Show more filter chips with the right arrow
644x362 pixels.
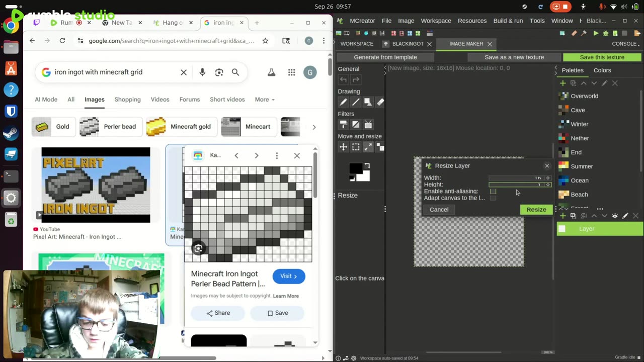pyautogui.click(x=314, y=127)
